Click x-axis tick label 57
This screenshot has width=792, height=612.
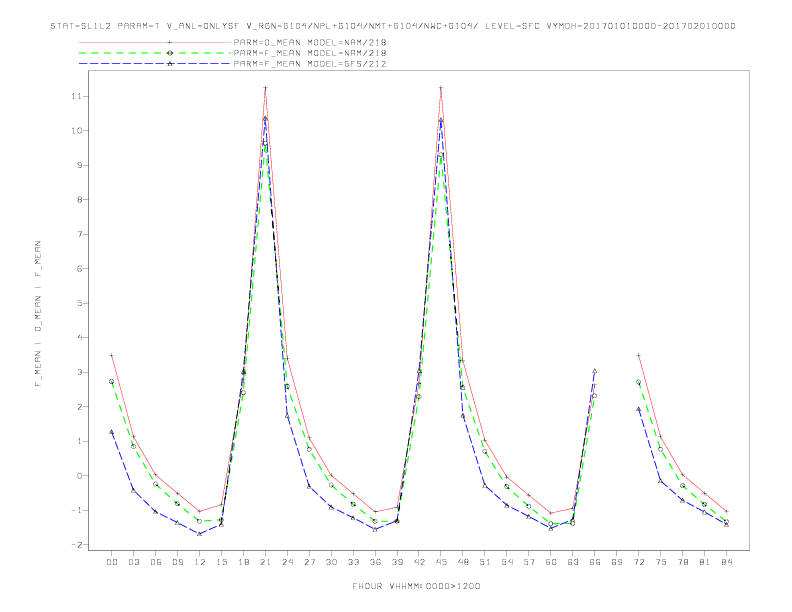click(x=529, y=562)
